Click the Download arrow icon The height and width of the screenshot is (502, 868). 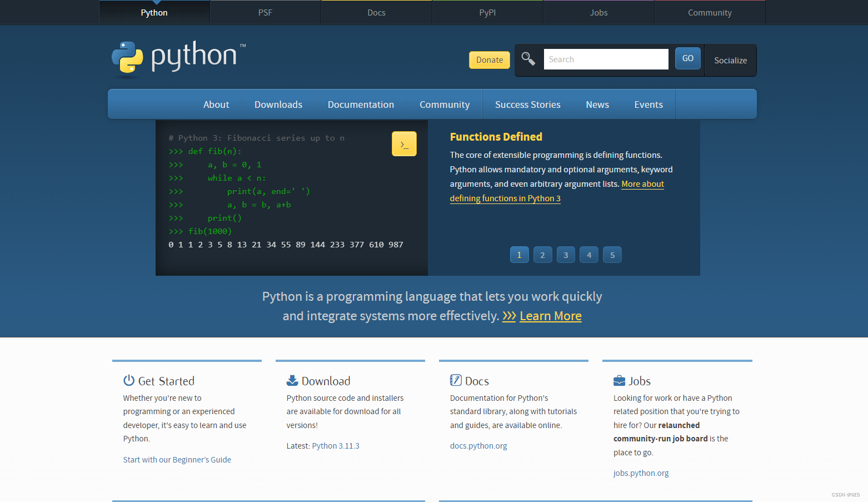point(292,380)
